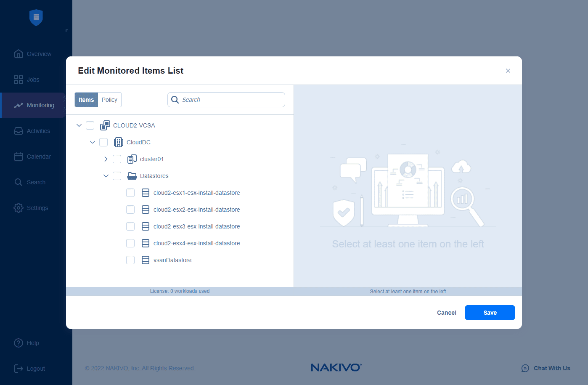Check cloud2-esx4-esx-install-datastore checkbox
The image size is (588, 385).
tap(130, 243)
